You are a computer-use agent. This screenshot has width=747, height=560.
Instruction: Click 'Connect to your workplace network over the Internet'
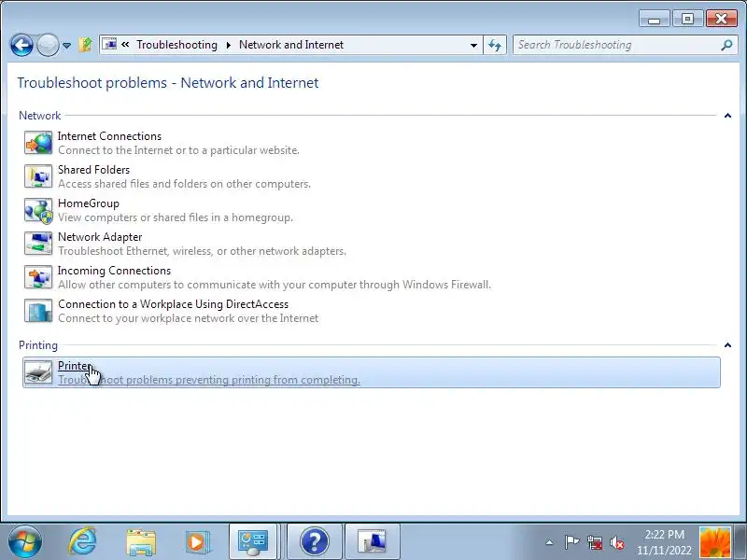(189, 318)
